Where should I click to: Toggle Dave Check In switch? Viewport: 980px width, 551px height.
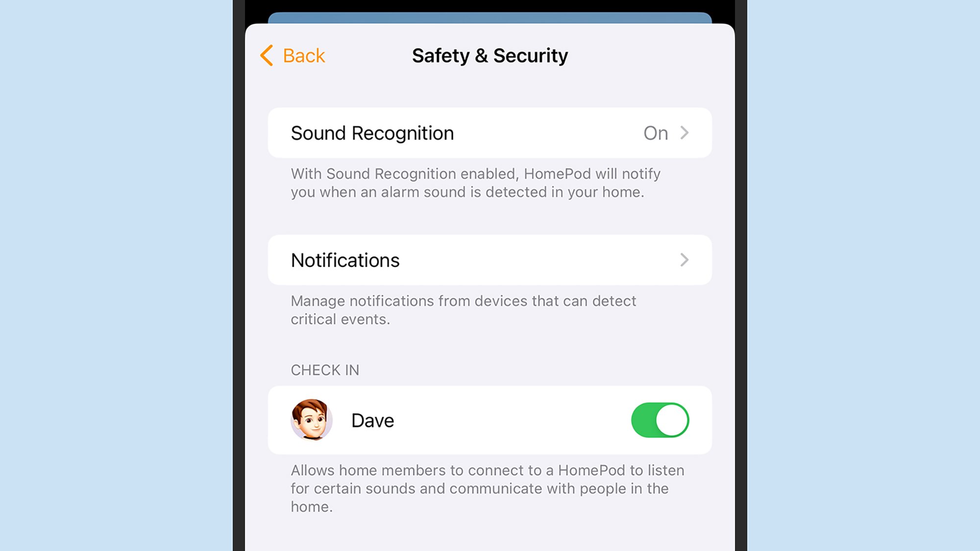coord(661,420)
